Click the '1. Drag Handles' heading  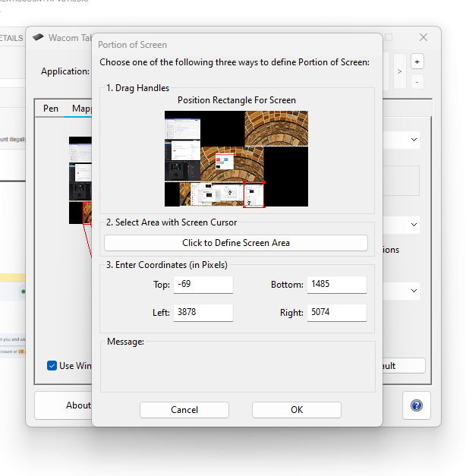[137, 88]
